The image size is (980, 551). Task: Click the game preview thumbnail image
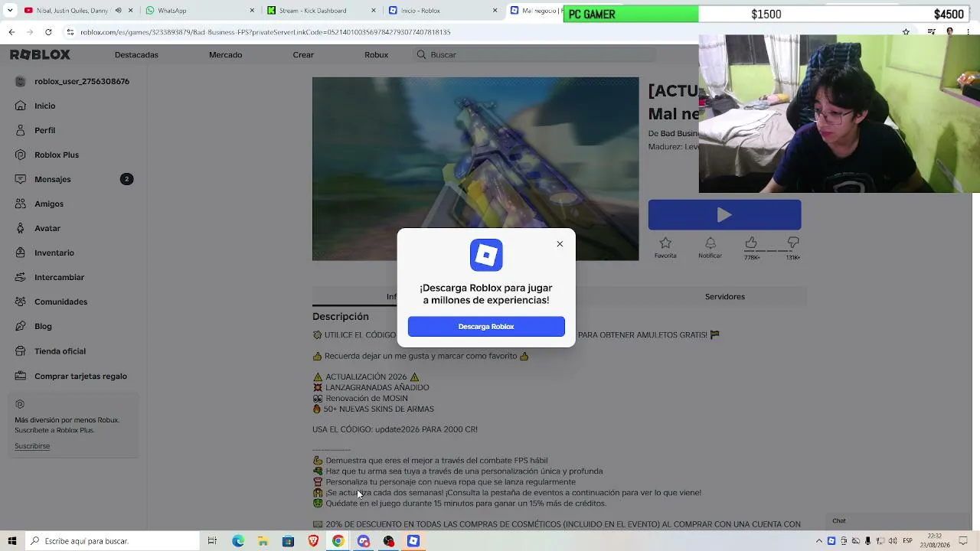475,169
